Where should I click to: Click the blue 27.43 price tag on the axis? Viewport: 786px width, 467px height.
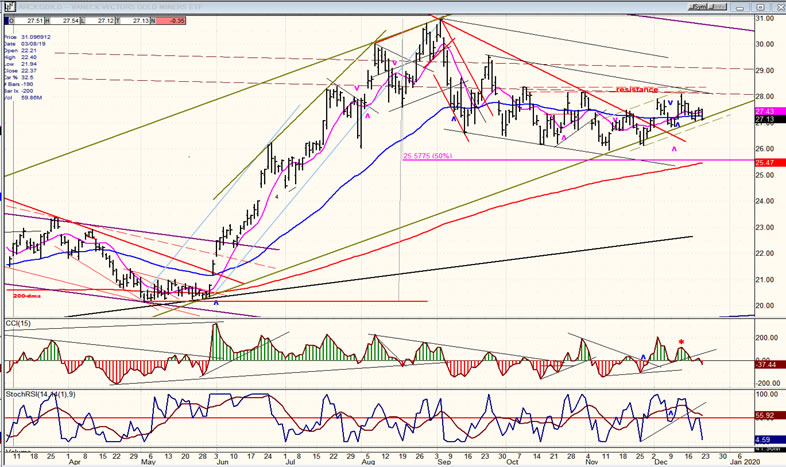point(765,111)
